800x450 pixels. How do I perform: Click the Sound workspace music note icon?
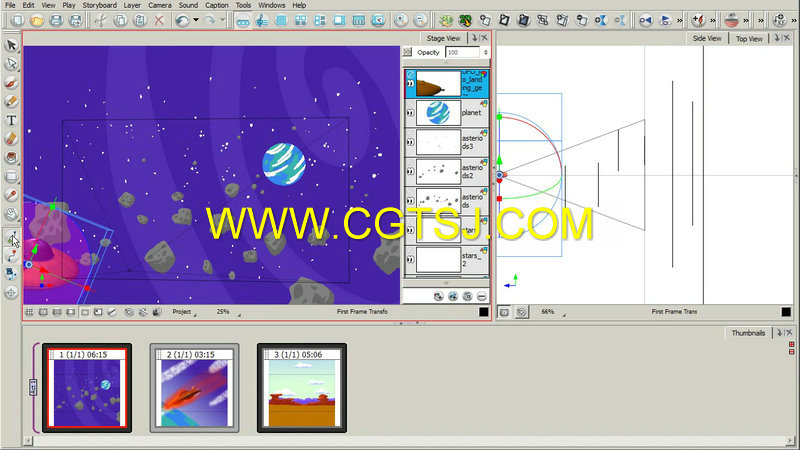(x=262, y=20)
